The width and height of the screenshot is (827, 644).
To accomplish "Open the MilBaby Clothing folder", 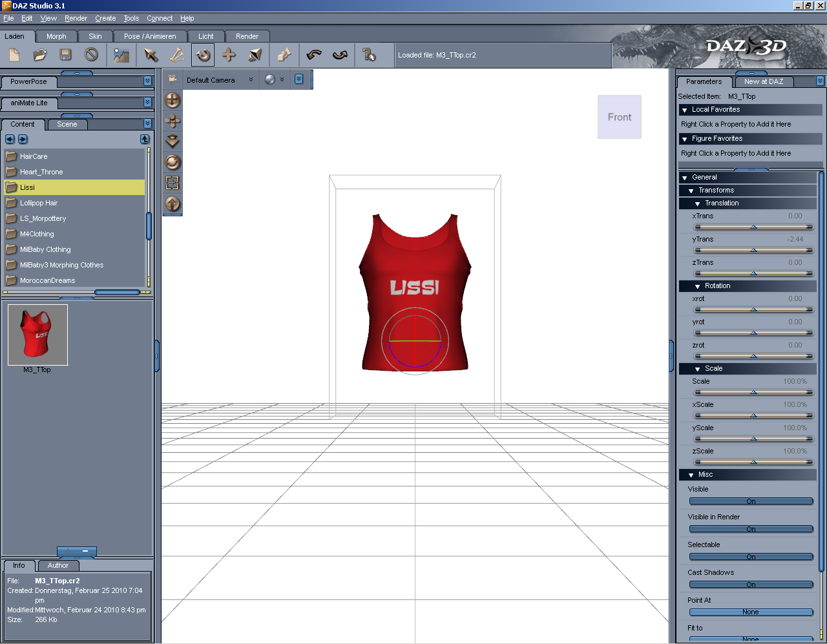I will pos(74,249).
